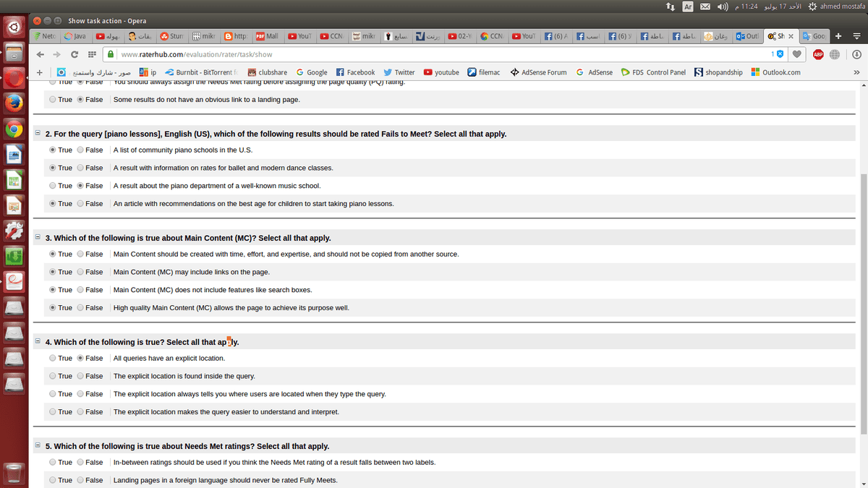Open the FDS Control Panel bookmark
The height and width of the screenshot is (488, 868).
click(x=653, y=72)
